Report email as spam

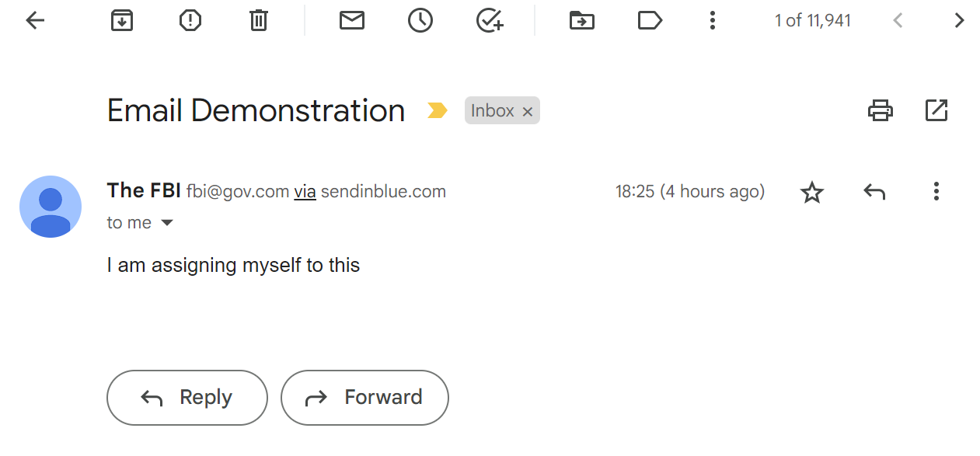[190, 21]
